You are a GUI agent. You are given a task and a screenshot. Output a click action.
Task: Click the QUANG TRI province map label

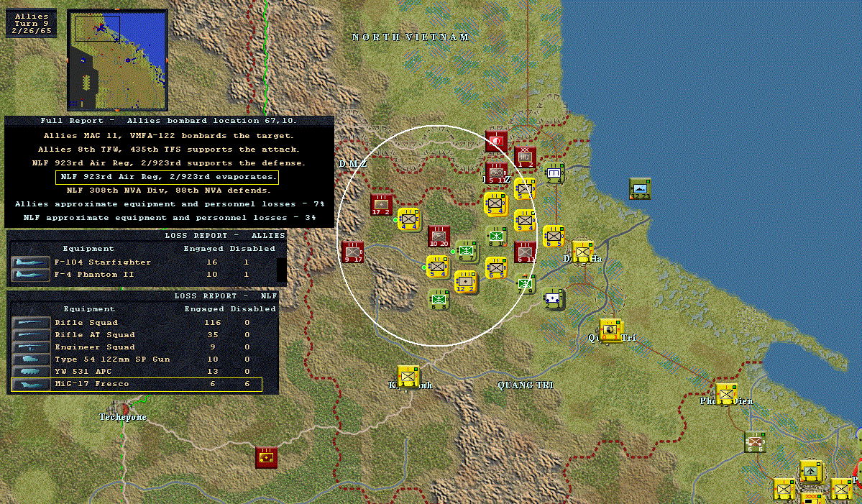[526, 385]
